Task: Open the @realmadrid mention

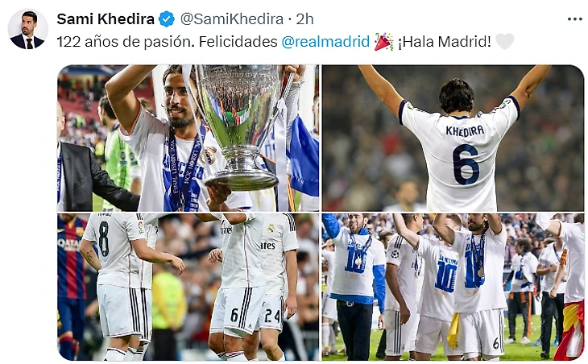Action: [x=325, y=42]
